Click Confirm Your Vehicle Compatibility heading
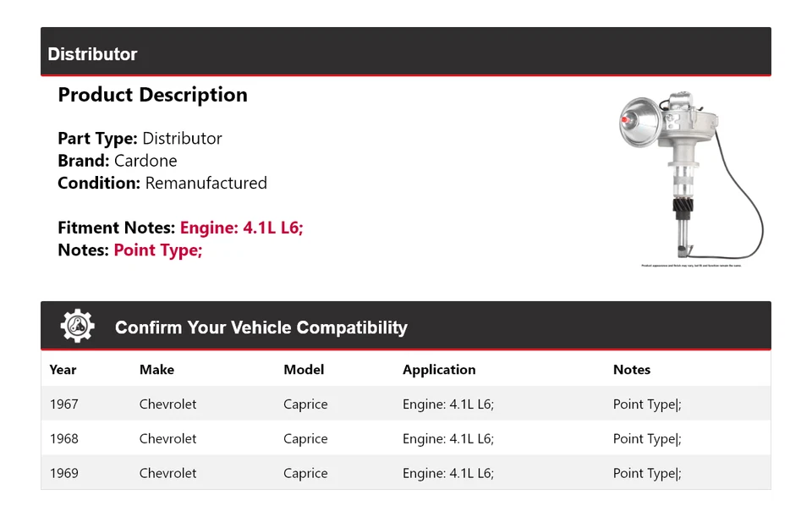 click(261, 327)
